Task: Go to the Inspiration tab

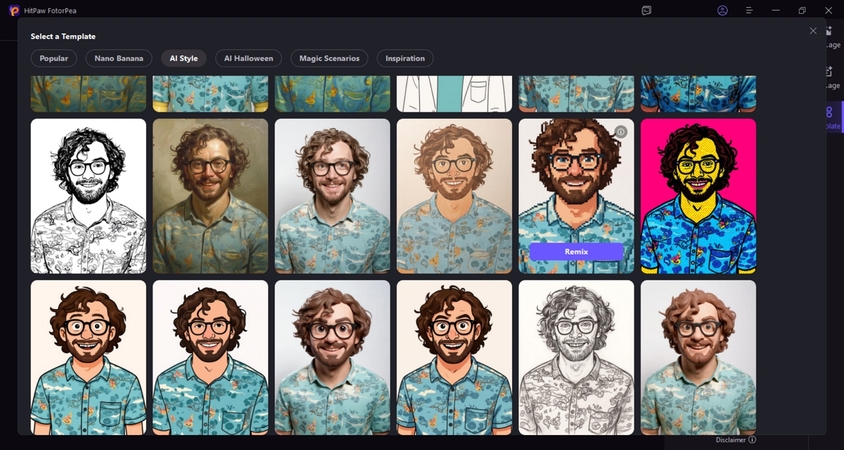Action: [405, 58]
